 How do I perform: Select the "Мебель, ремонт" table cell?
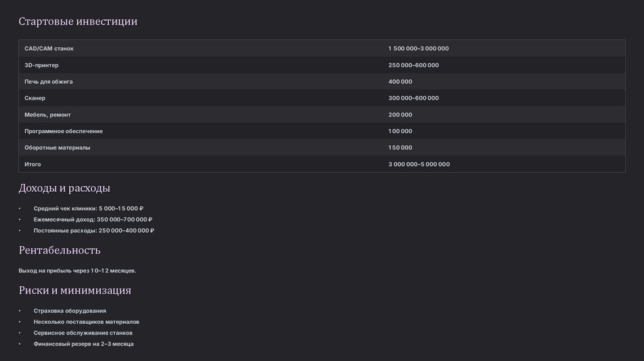pos(48,114)
